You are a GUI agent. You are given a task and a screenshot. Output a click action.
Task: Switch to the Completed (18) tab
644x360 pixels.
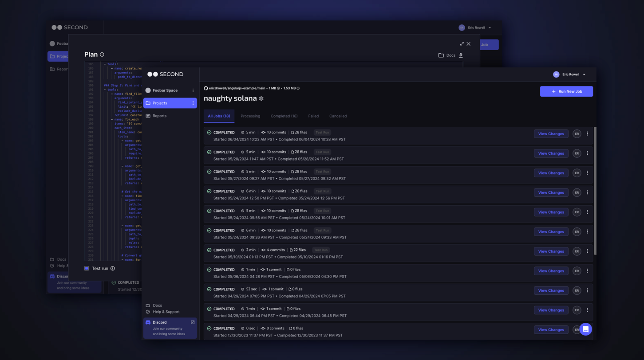coord(284,116)
